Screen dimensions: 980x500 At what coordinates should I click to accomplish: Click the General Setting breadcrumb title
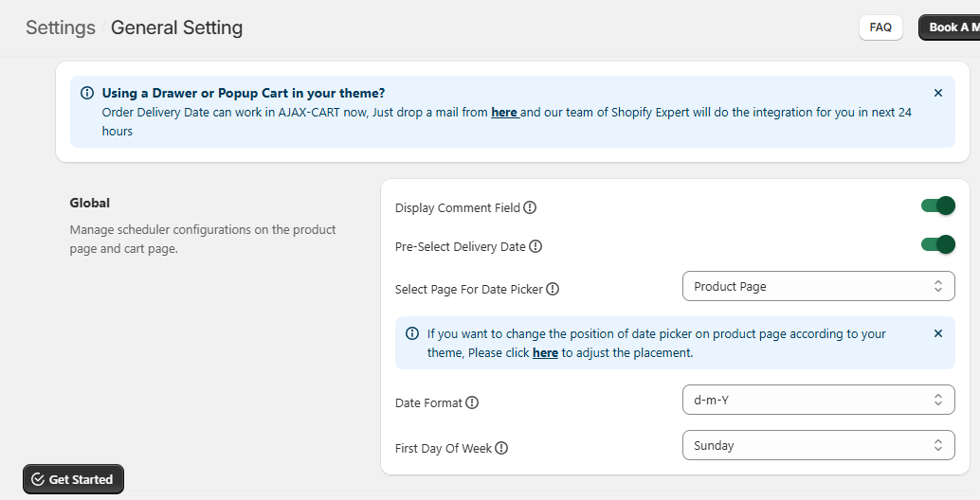[x=176, y=27]
